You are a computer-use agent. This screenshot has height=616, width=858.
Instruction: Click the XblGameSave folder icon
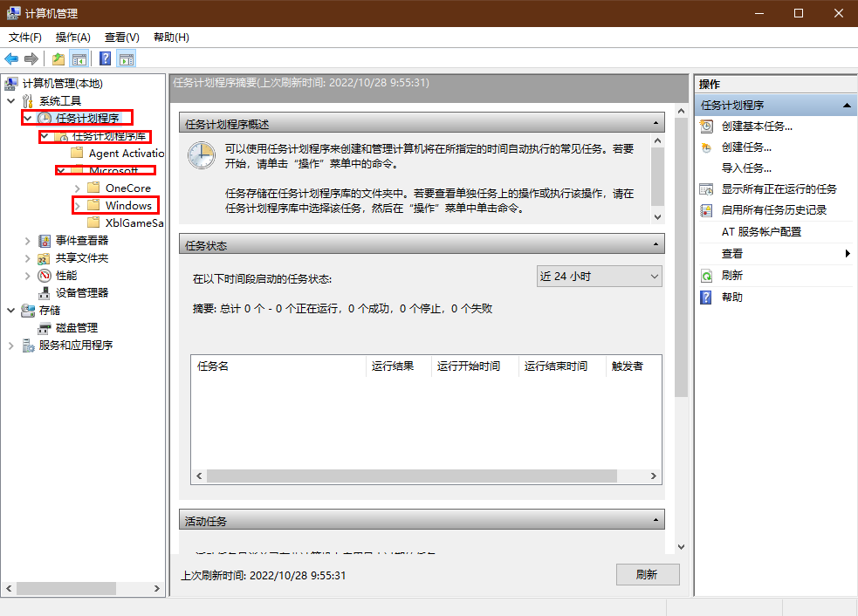[x=93, y=222]
